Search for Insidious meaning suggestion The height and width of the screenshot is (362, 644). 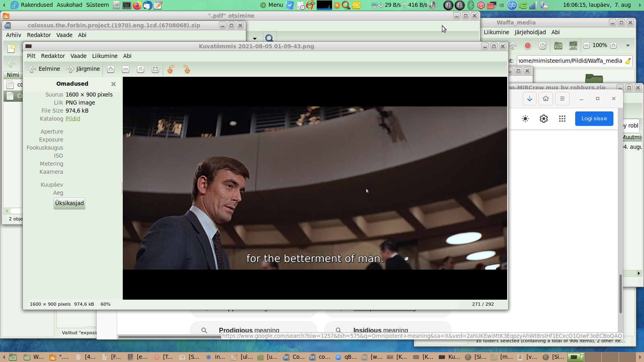click(388, 330)
